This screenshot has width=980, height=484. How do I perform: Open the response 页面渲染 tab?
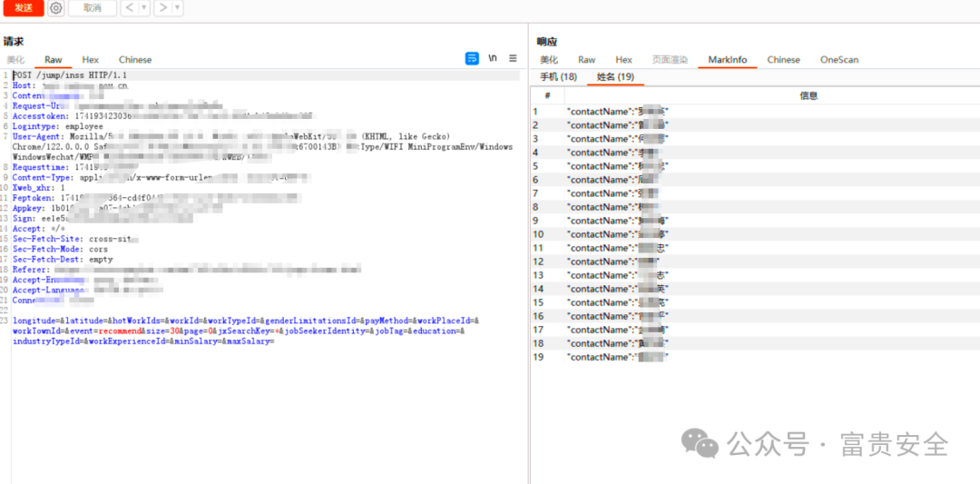point(670,60)
